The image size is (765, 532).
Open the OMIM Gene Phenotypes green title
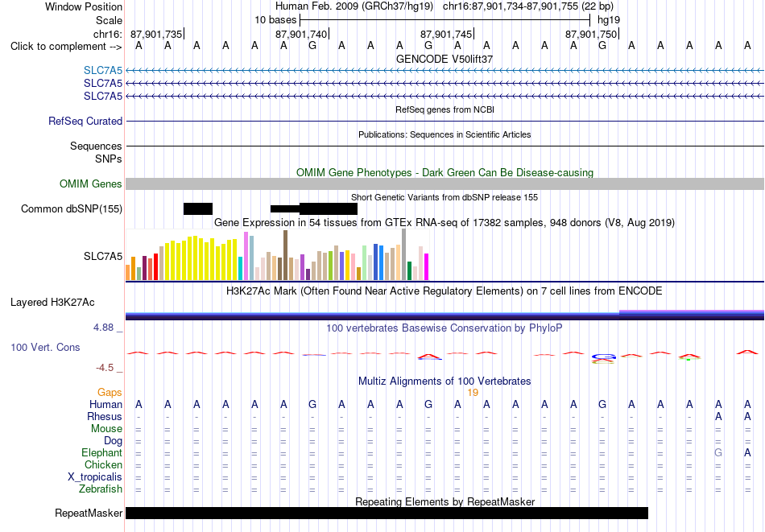click(x=445, y=172)
